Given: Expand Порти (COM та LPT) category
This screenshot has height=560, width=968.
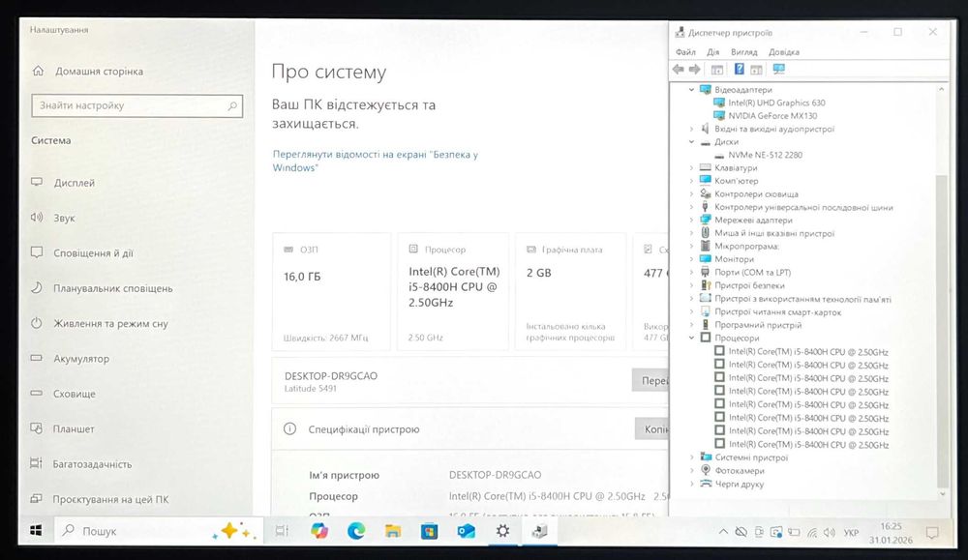Looking at the screenshot, I should pos(691,272).
